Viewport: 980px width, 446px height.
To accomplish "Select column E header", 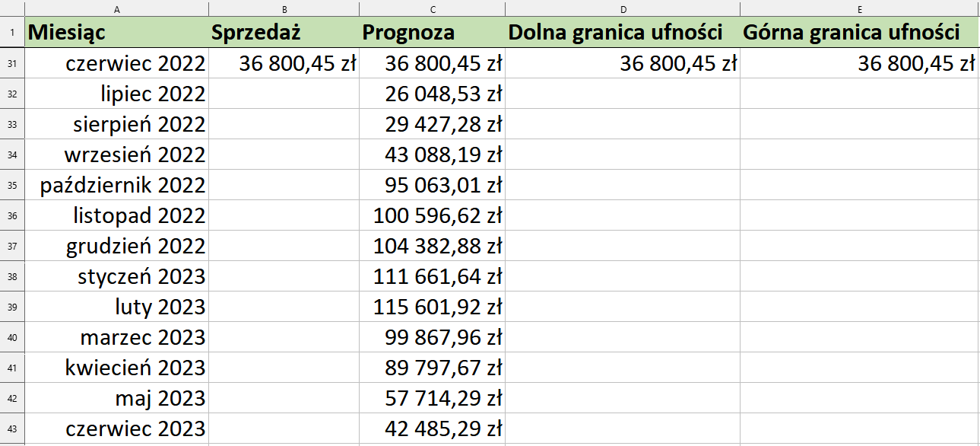I will [860, 8].
